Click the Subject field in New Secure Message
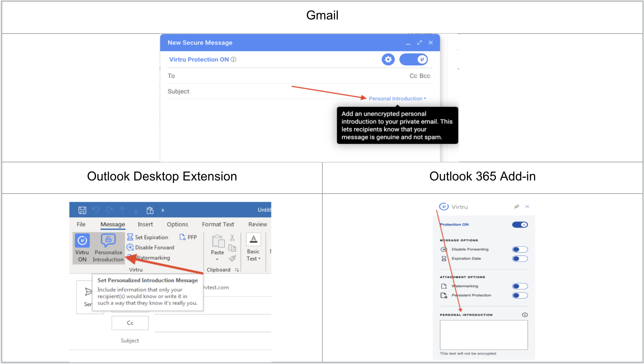644x364 pixels. point(299,91)
